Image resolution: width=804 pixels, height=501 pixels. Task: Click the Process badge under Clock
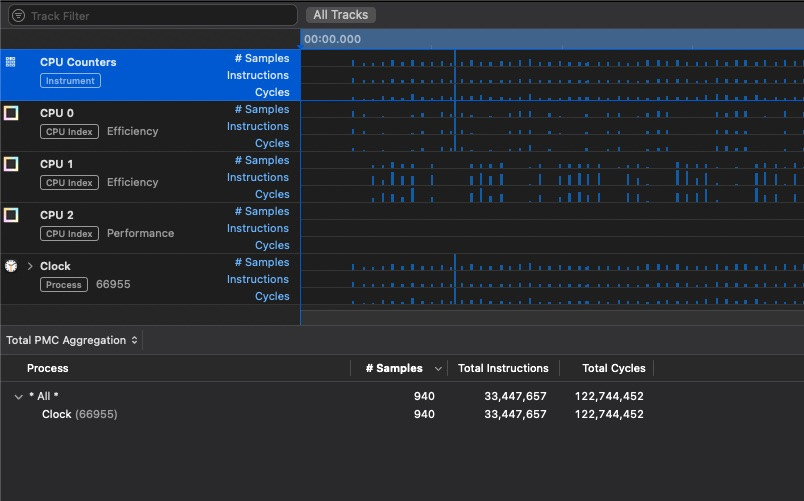pyautogui.click(x=65, y=285)
